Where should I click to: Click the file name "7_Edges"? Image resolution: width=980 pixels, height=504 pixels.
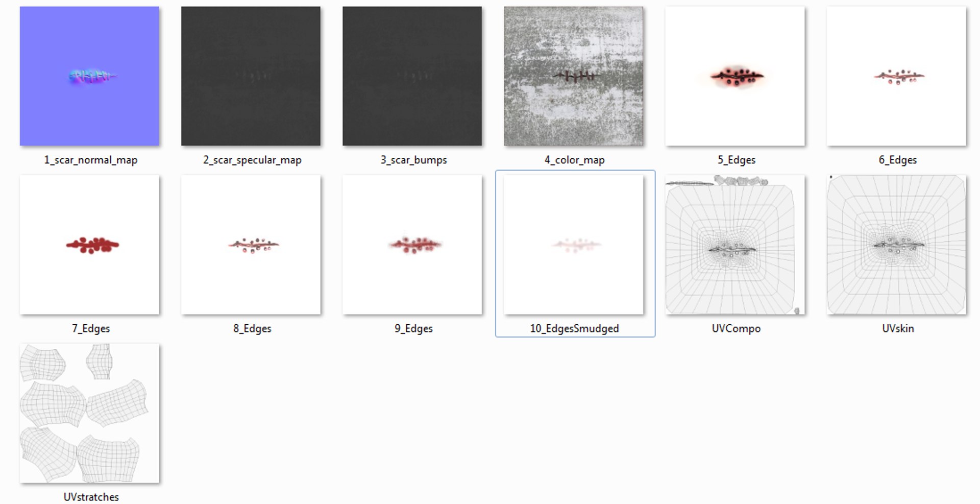[91, 328]
